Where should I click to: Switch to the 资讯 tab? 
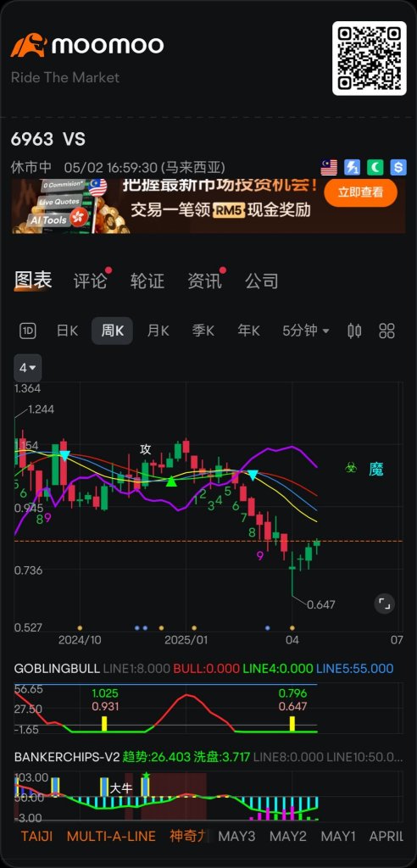pos(204,281)
